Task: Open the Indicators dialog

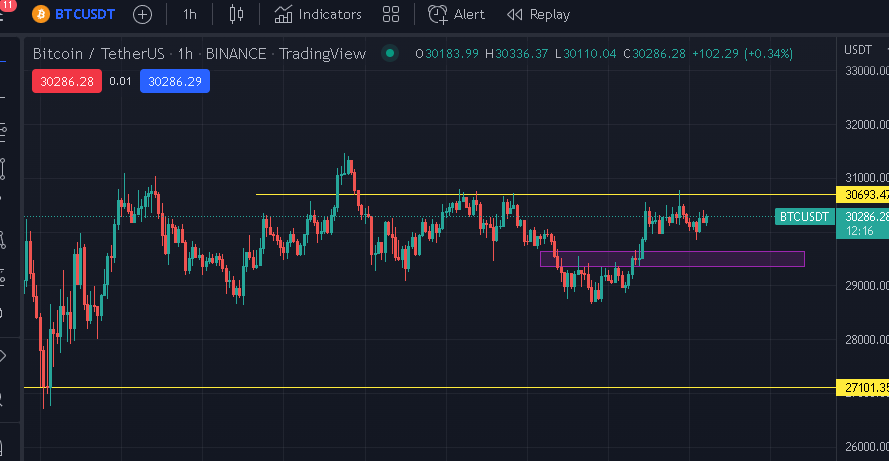Action: point(318,14)
